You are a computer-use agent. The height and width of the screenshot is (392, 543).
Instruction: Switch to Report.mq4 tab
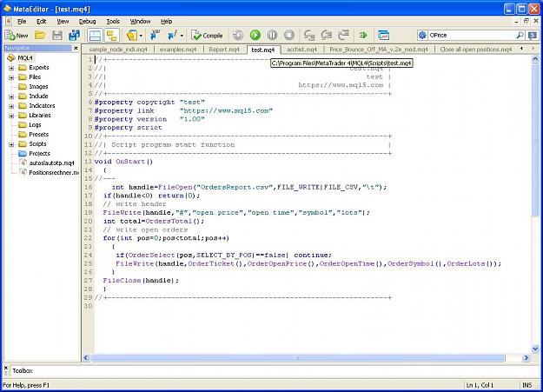[x=224, y=50]
